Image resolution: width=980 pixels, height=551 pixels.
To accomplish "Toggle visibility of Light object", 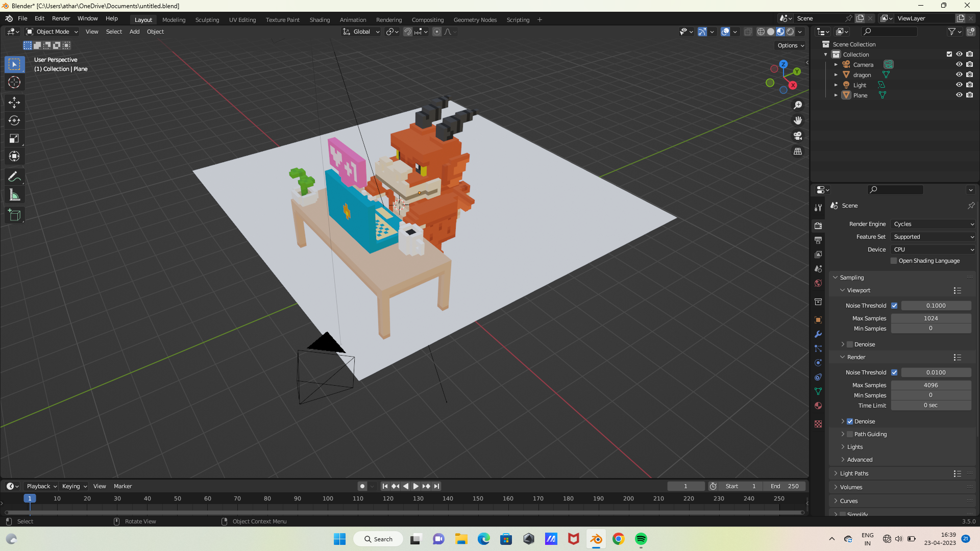I will (x=959, y=85).
